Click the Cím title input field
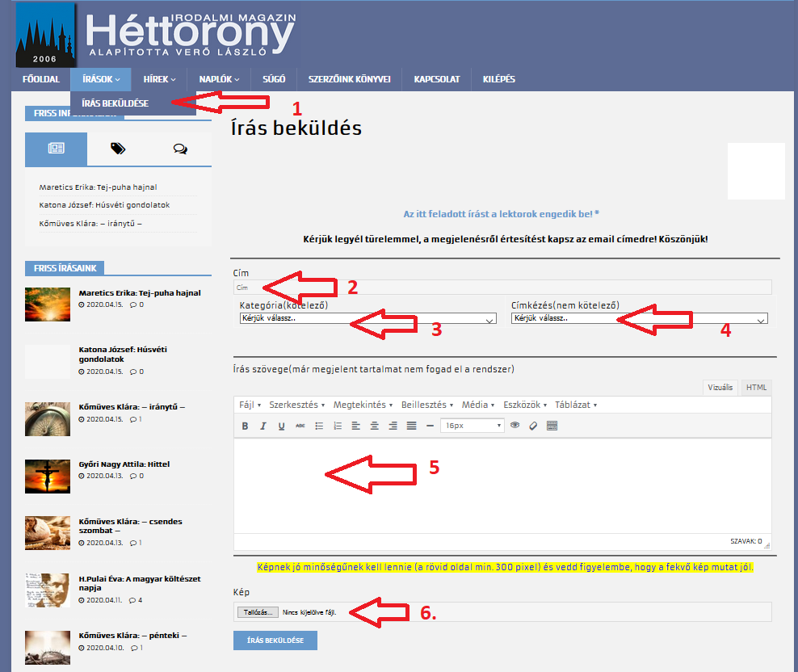The width and height of the screenshot is (798, 672). 501,287
